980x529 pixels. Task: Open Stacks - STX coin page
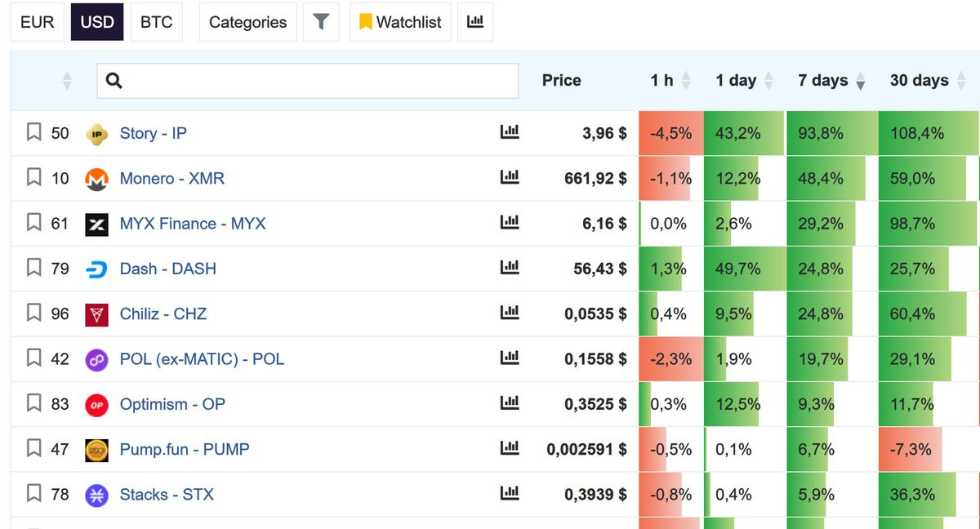coord(167,494)
